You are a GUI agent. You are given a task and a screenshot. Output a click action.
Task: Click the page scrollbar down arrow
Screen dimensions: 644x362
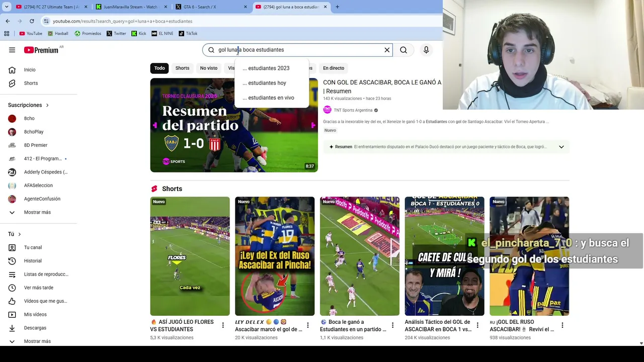[x=641, y=343]
